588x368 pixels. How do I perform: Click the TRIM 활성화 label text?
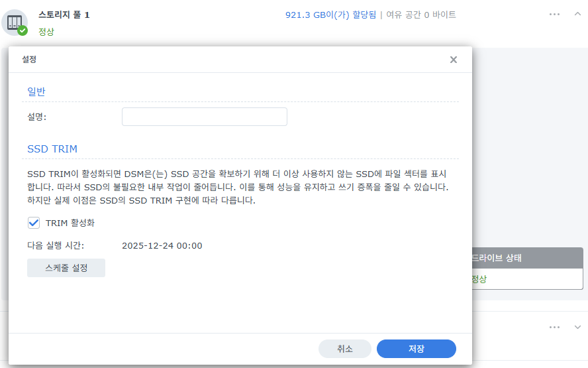pyautogui.click(x=70, y=223)
